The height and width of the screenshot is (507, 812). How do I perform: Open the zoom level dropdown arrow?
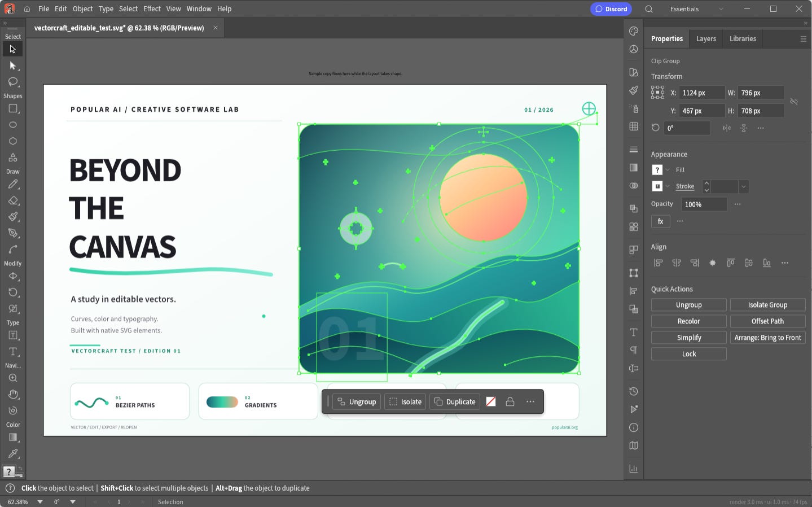pos(40,502)
